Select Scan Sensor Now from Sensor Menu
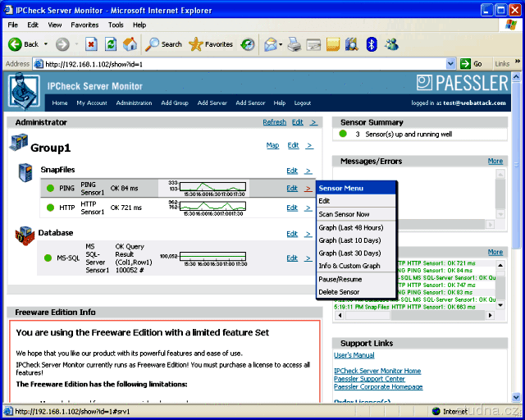 click(344, 214)
